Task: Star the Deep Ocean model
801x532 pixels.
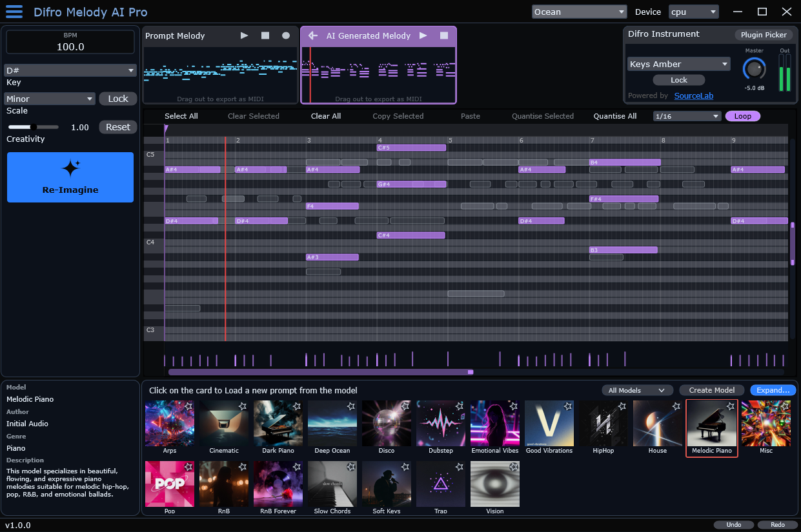Action: [x=351, y=406]
